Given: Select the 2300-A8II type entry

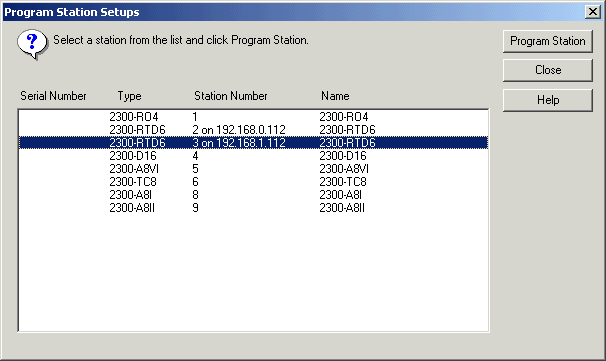Looking at the screenshot, I should pyautogui.click(x=132, y=208).
